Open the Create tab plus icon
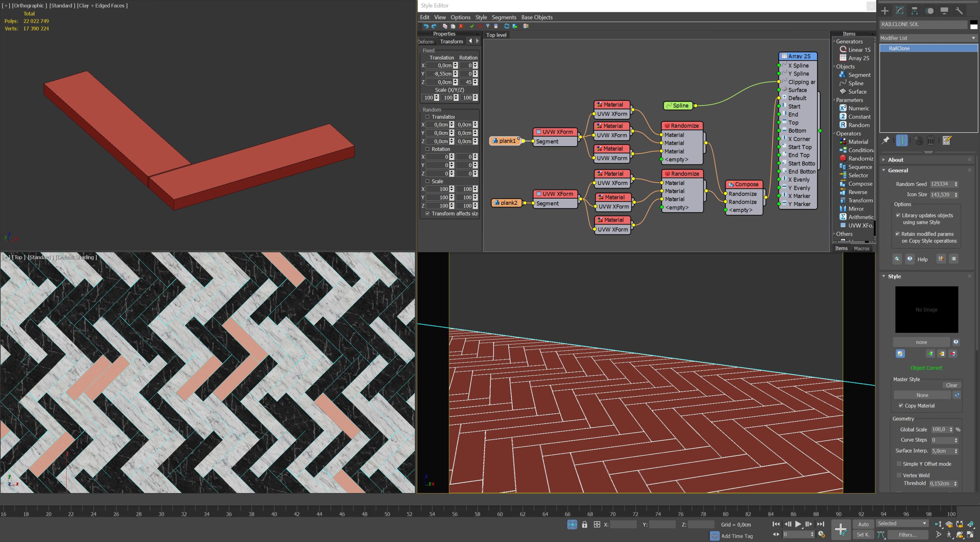This screenshot has height=542, width=980. click(885, 11)
